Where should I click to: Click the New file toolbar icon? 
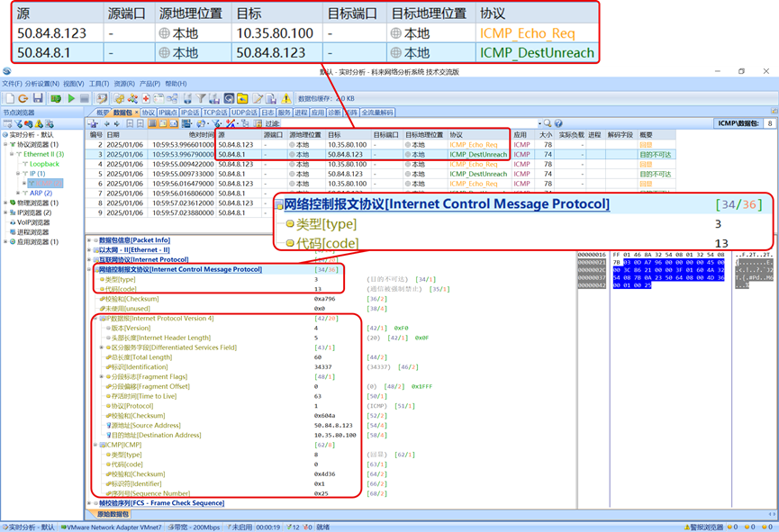tap(10, 98)
